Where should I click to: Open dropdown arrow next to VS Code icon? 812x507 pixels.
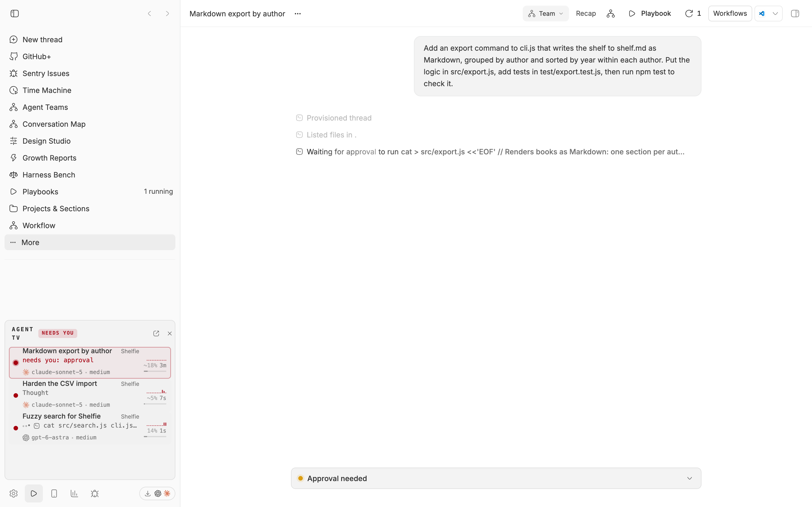click(775, 14)
